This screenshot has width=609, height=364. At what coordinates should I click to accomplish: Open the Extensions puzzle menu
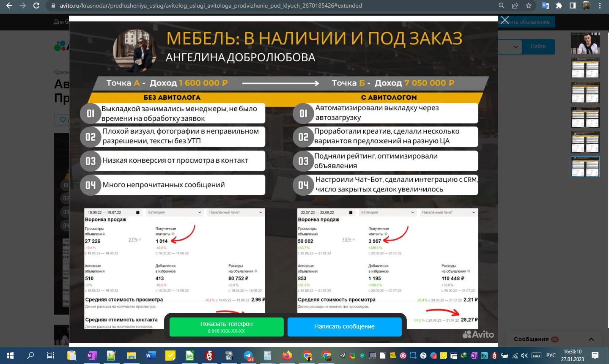[559, 6]
